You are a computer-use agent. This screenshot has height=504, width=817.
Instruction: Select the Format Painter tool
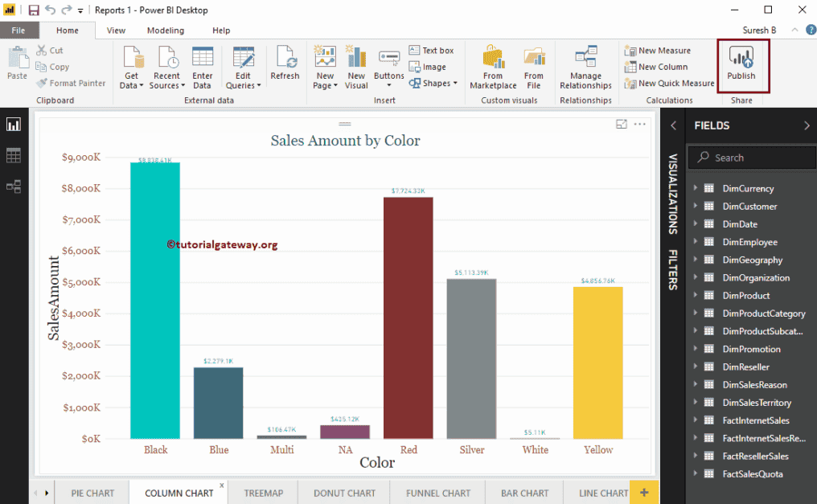[x=71, y=83]
